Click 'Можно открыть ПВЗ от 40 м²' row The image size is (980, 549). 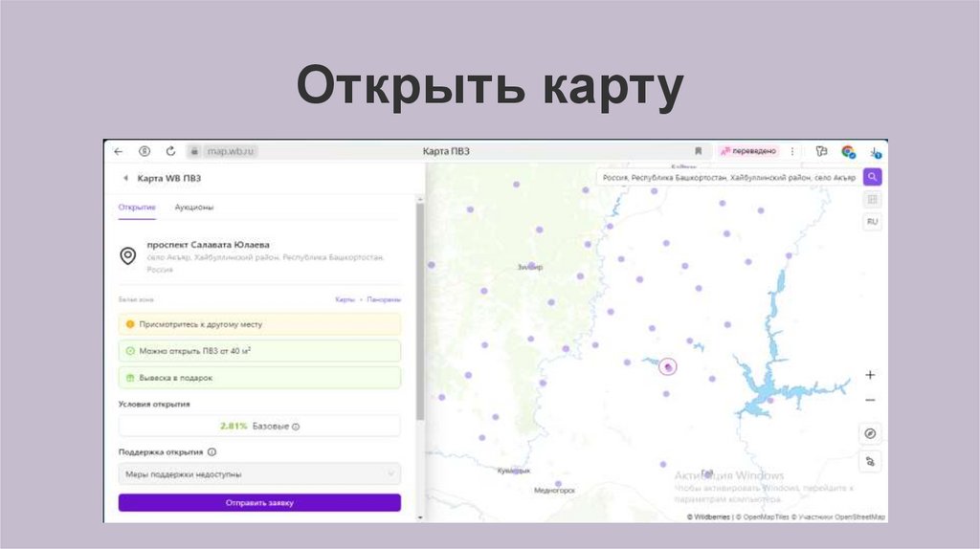259,351
